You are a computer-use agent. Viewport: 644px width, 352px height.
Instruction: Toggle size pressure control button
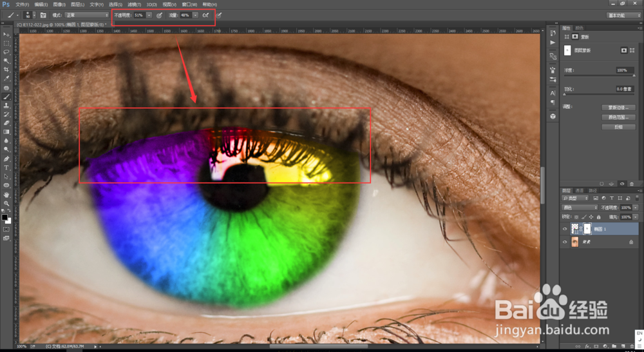(x=219, y=15)
